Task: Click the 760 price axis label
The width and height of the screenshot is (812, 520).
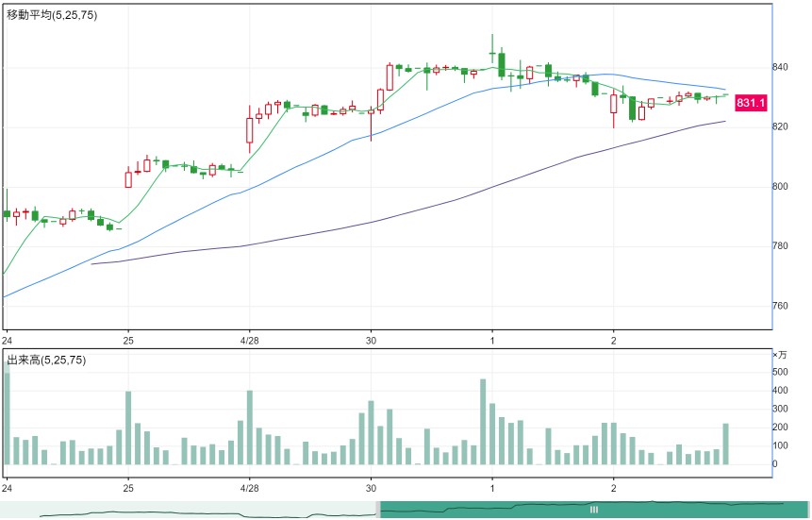Action: click(780, 306)
